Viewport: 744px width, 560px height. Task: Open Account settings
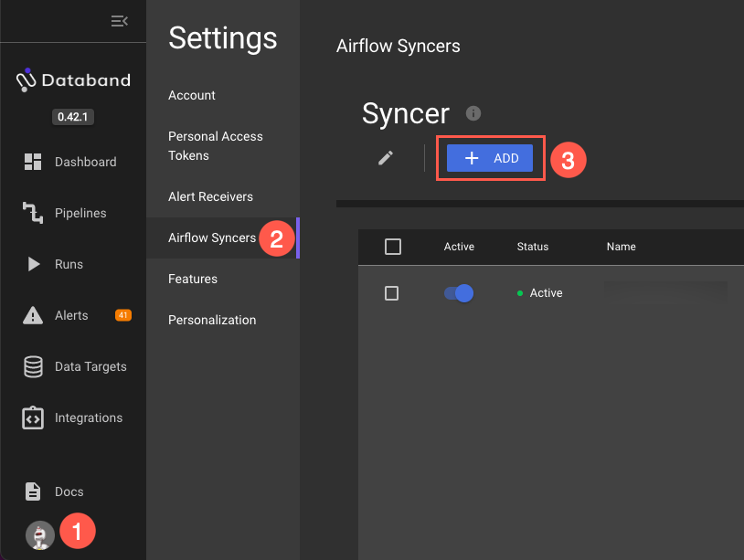tap(192, 95)
